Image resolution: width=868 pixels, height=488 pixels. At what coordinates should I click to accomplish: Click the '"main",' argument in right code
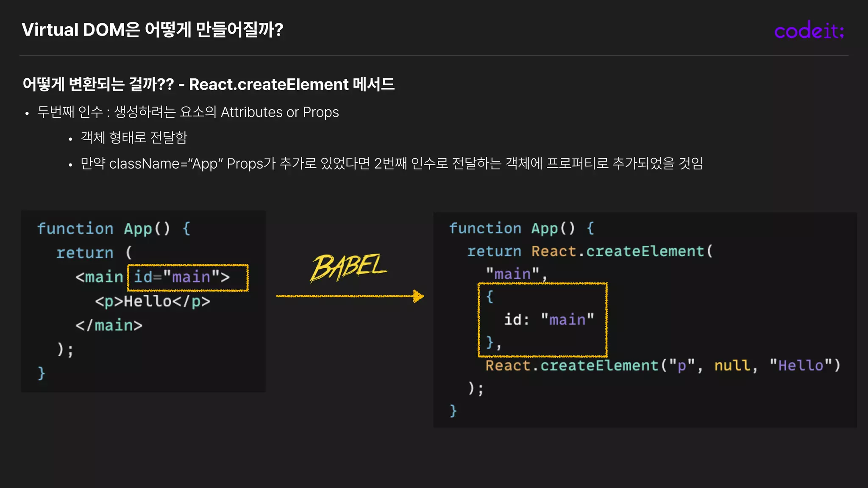coord(517,274)
